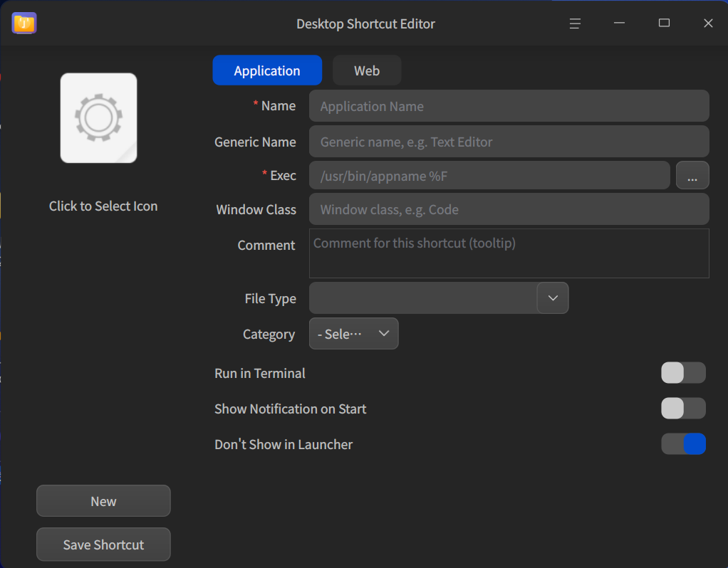Click the Window Class text field
The width and height of the screenshot is (728, 568).
click(x=509, y=209)
